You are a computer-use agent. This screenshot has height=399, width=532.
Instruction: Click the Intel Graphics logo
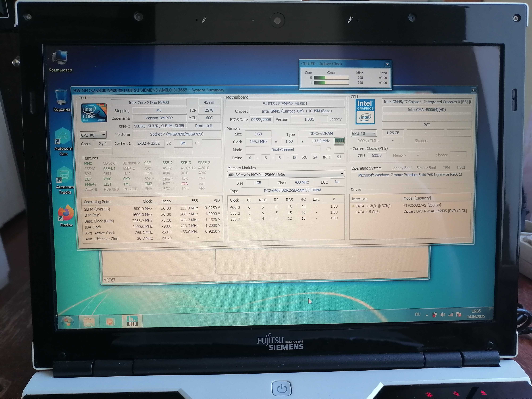[365, 112]
